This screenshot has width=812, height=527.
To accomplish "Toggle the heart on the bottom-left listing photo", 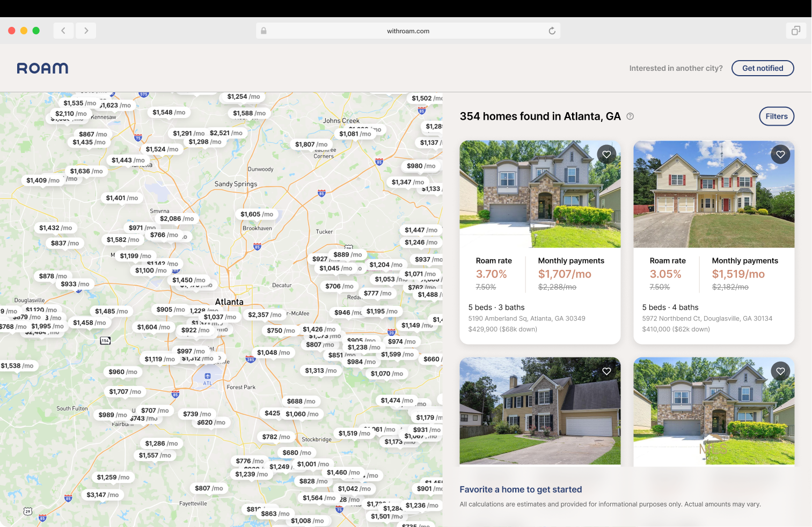I will (x=606, y=371).
